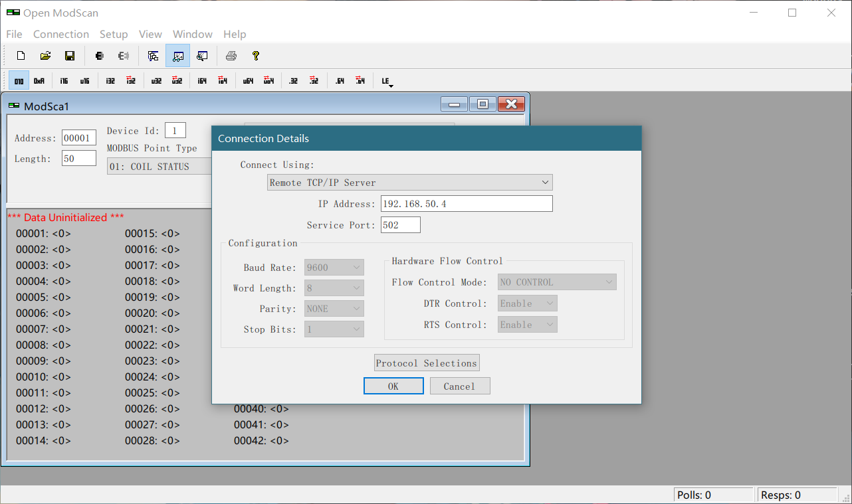Viewport: 852px width, 504px height.
Task: Click the 00042: <0> data entry
Action: 261,441
